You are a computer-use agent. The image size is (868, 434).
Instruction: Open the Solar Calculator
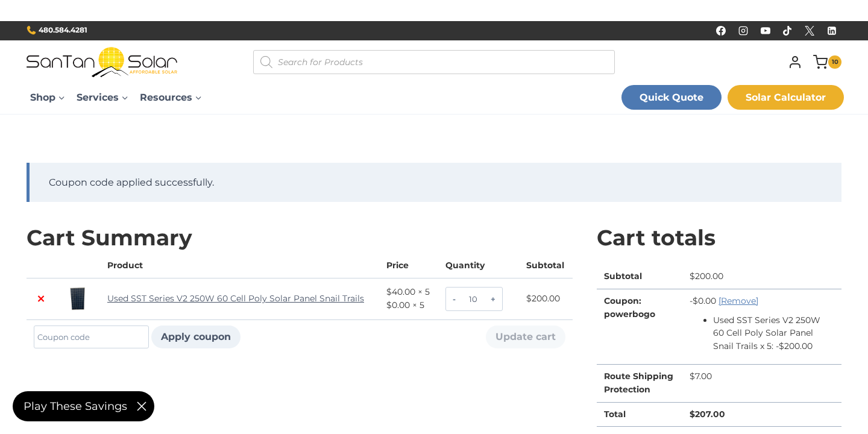coord(785,98)
